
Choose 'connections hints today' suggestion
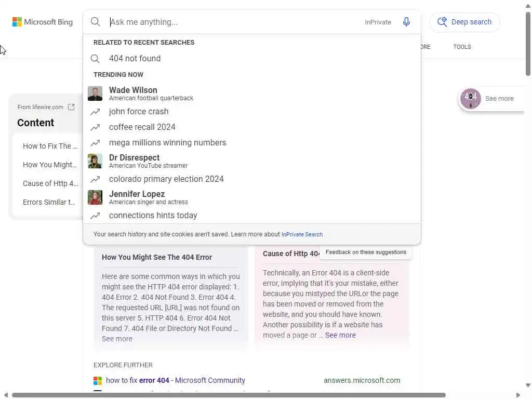252,216
